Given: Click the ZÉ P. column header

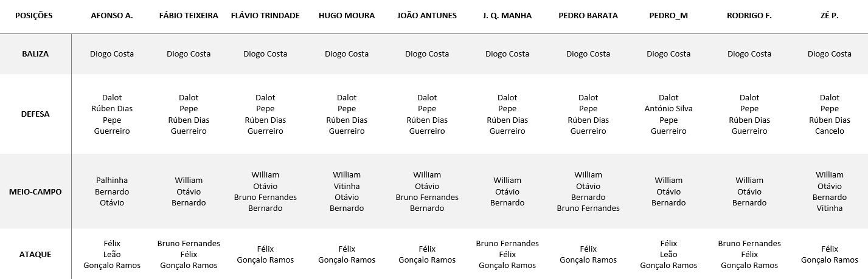Looking at the screenshot, I should [x=830, y=16].
